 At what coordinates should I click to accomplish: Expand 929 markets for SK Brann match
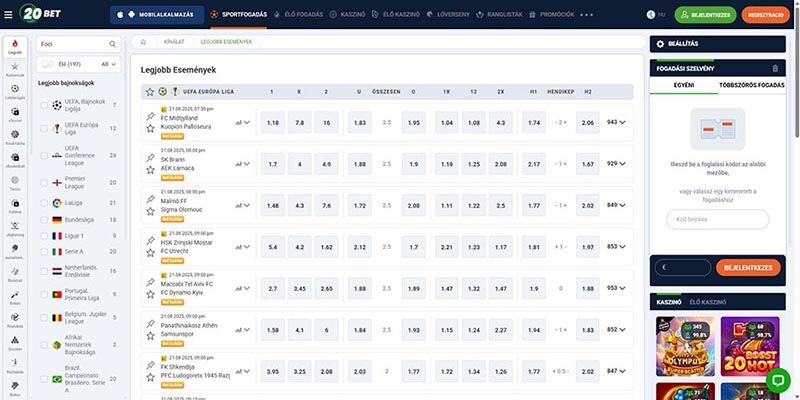pos(616,164)
